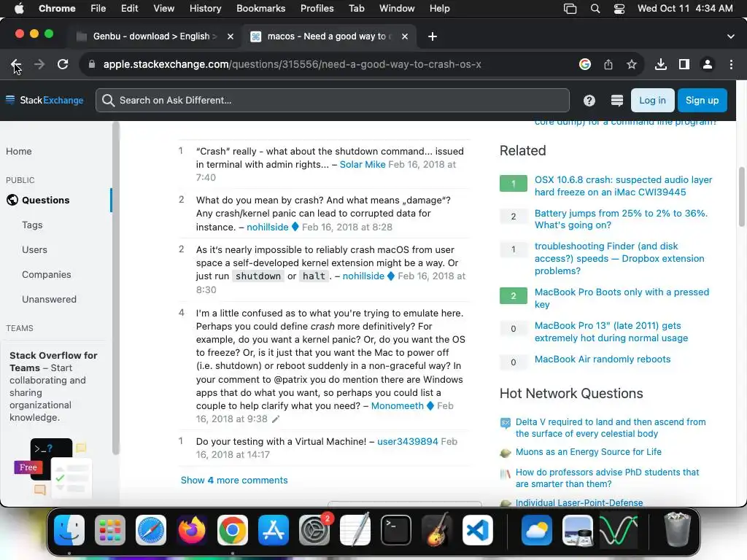Click the Log in button

point(652,101)
